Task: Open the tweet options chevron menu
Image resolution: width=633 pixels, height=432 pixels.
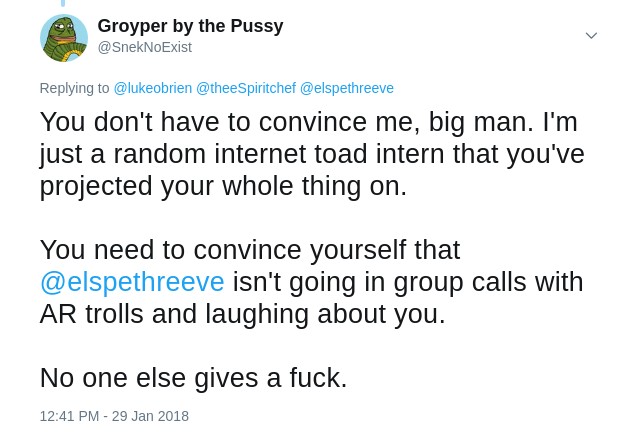Action: [x=591, y=36]
